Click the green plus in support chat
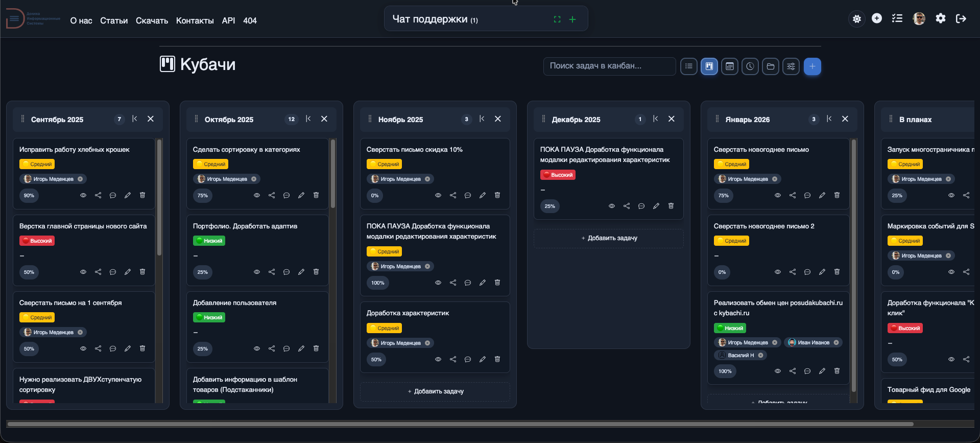980x443 pixels. pyautogui.click(x=572, y=19)
